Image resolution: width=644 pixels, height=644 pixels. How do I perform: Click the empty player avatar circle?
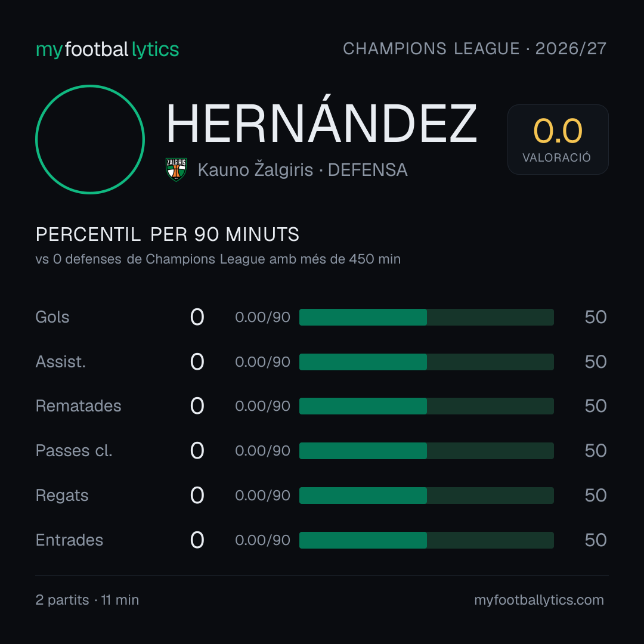90,139
